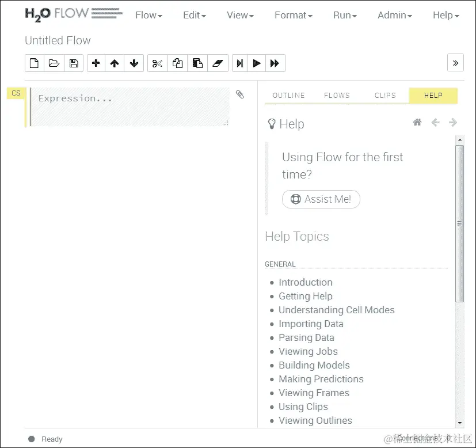Click the paperclip icon beside the cell
The width and height of the screenshot is (476, 448).
pos(240,94)
